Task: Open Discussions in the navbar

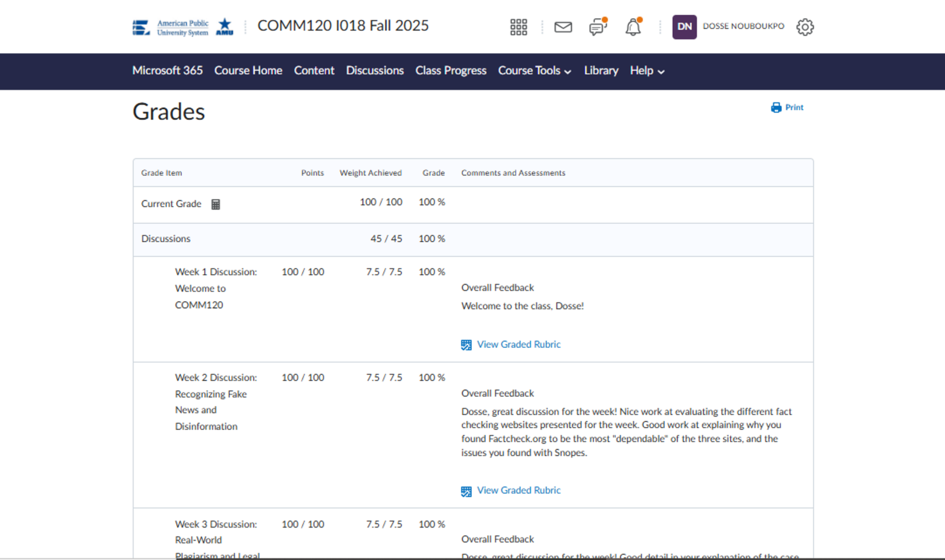Action: tap(375, 71)
